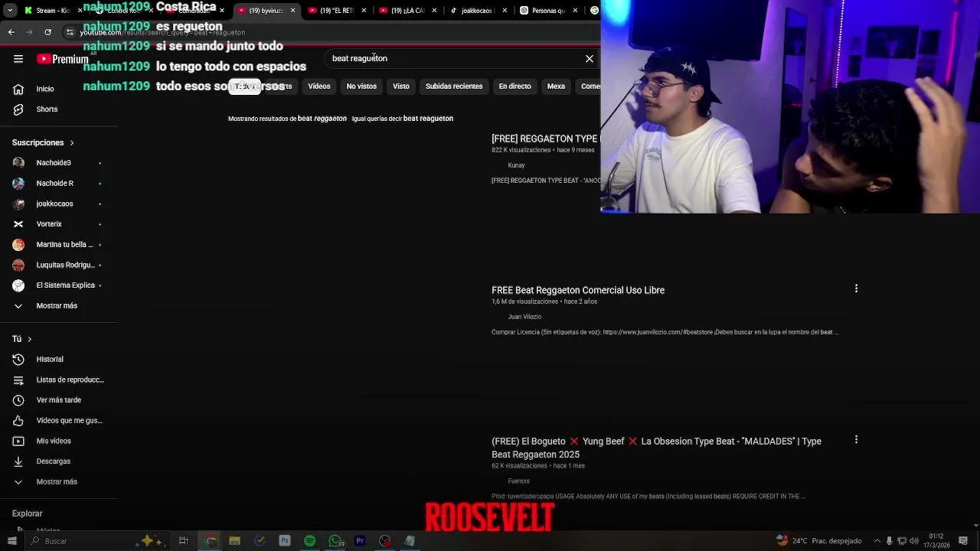
Task: Open Ver más tarde list
Action: tap(59, 400)
